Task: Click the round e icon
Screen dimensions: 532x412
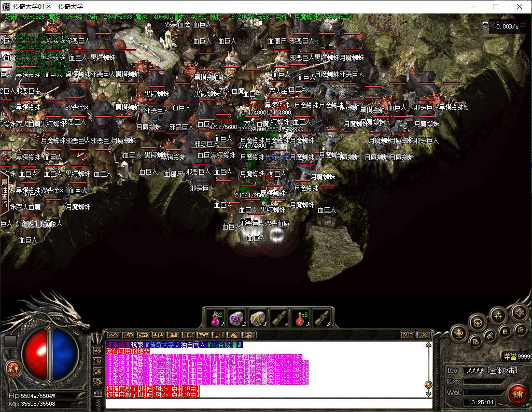Action: pos(505,331)
